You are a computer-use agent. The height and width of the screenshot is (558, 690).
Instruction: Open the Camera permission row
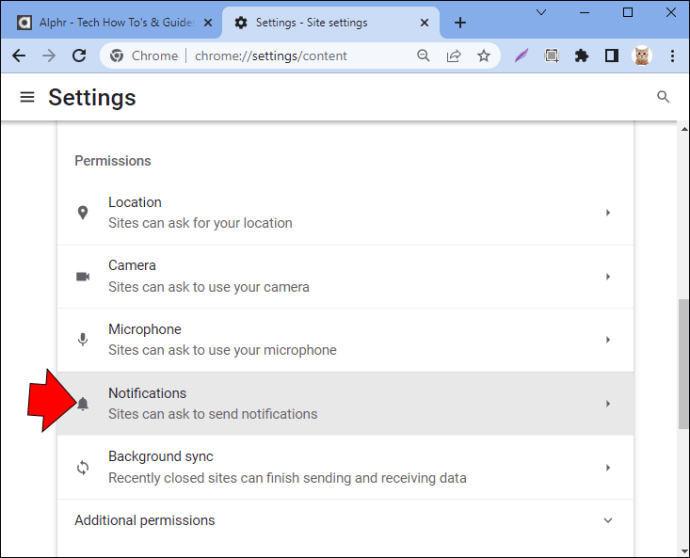click(x=345, y=276)
